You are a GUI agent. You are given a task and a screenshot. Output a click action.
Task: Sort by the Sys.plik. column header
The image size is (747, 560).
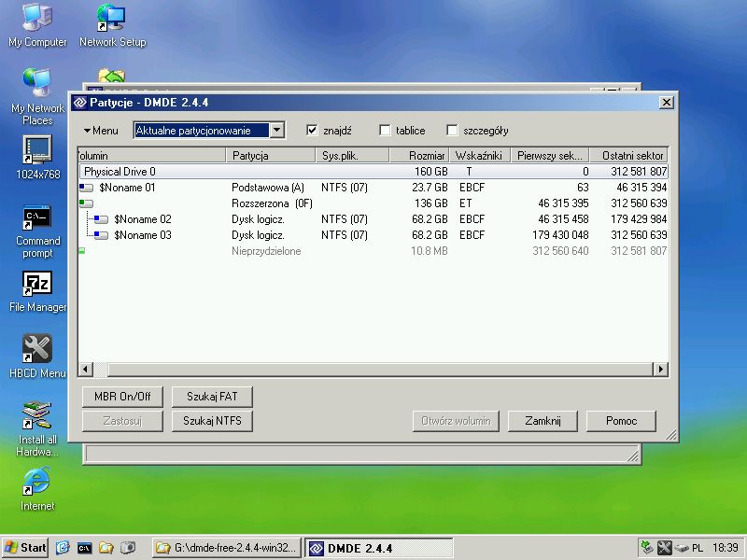pos(352,156)
